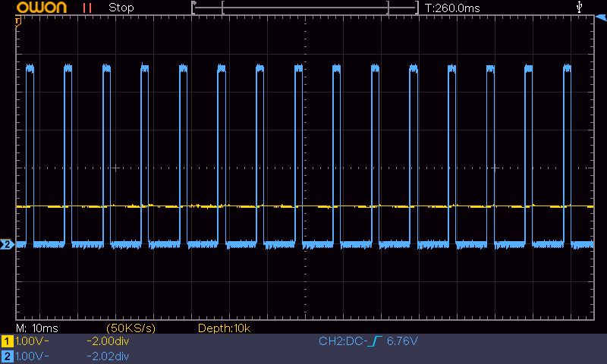
Task: Click the Depth:10k memory depth readout
Action: pos(224,328)
